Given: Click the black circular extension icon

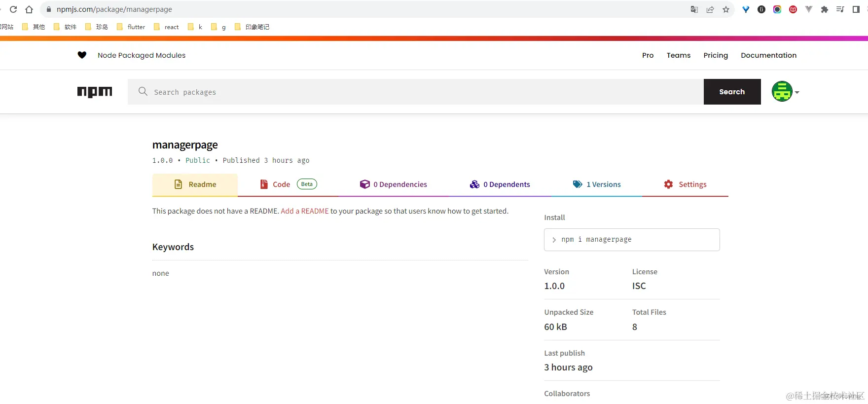Looking at the screenshot, I should (761, 9).
